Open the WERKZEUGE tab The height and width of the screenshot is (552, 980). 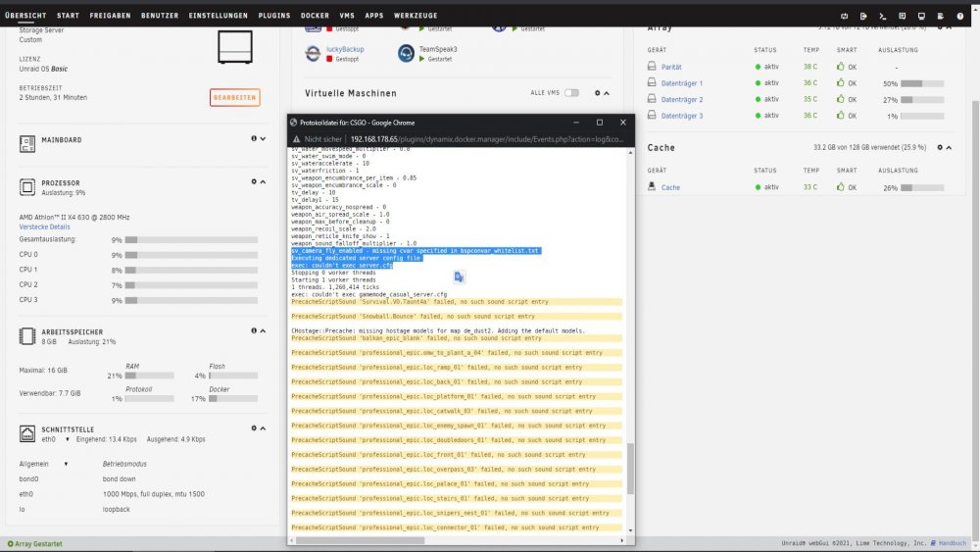click(x=416, y=16)
